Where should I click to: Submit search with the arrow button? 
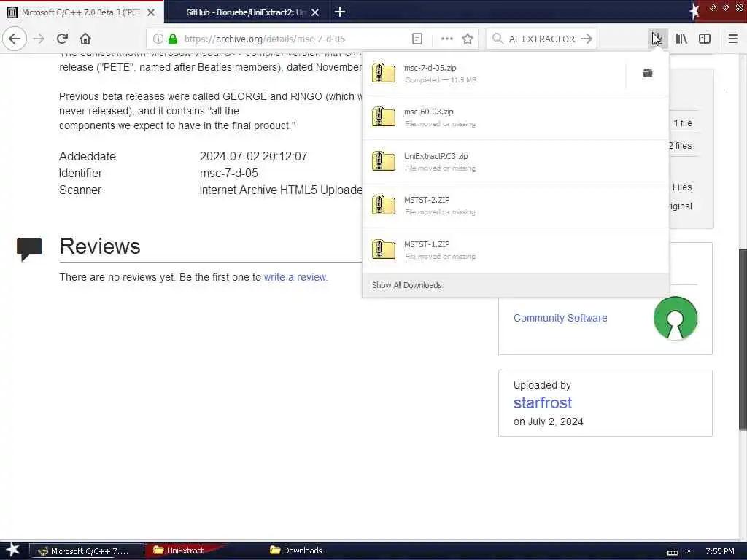pos(587,39)
